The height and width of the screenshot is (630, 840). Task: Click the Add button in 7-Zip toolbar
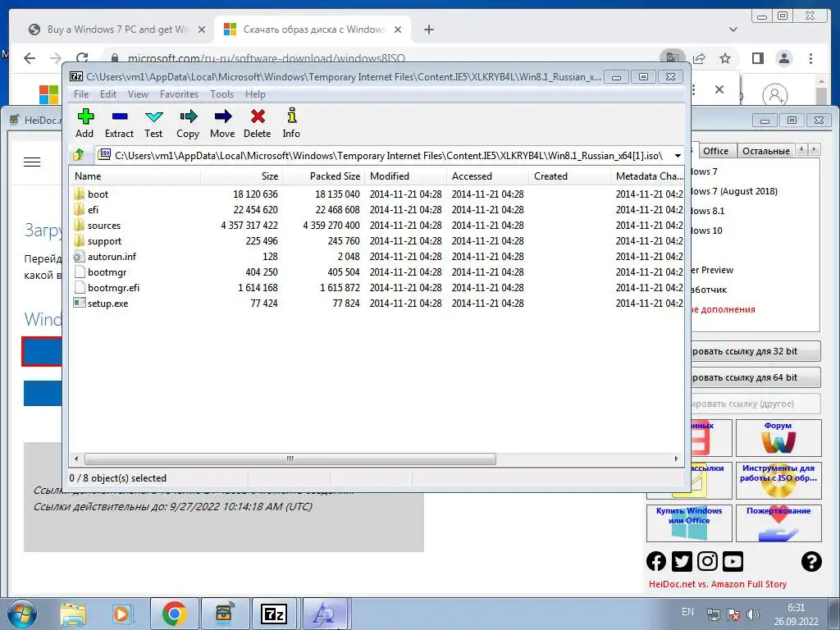[x=84, y=124]
